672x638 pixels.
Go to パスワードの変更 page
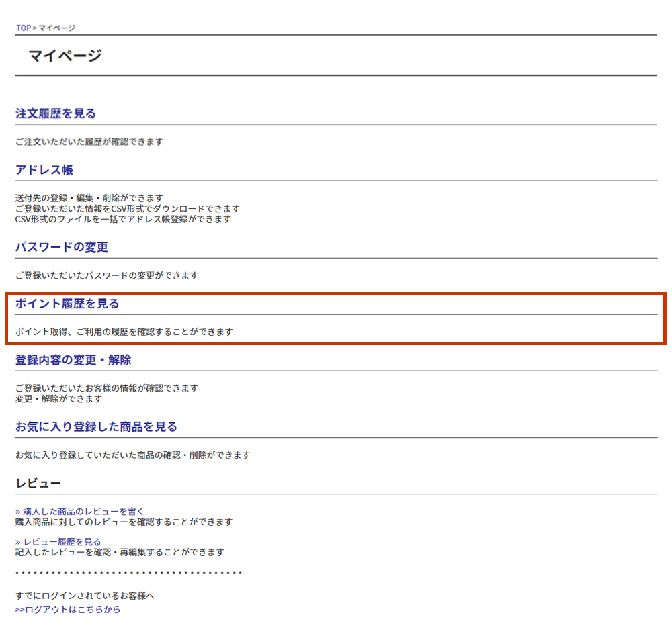[x=62, y=247]
